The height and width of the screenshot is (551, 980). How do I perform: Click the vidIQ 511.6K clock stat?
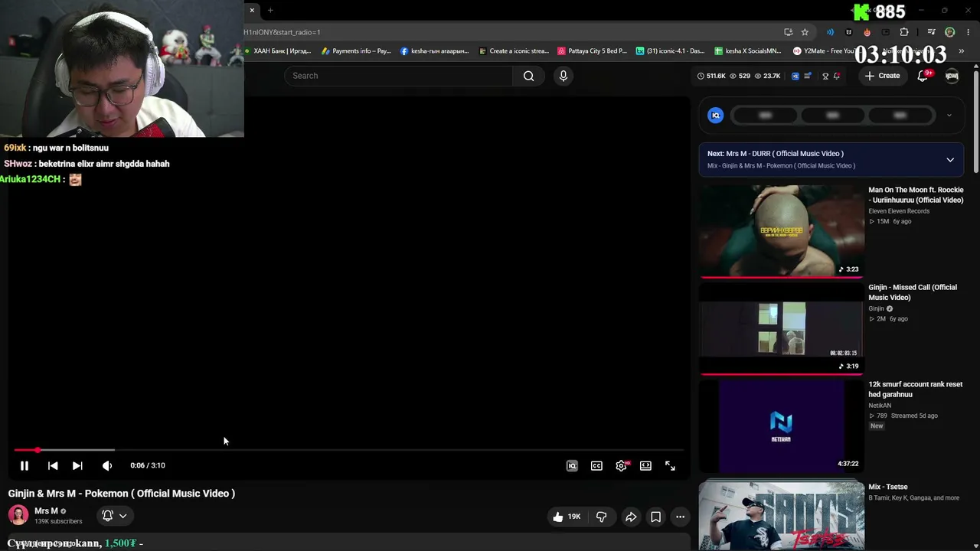click(711, 76)
